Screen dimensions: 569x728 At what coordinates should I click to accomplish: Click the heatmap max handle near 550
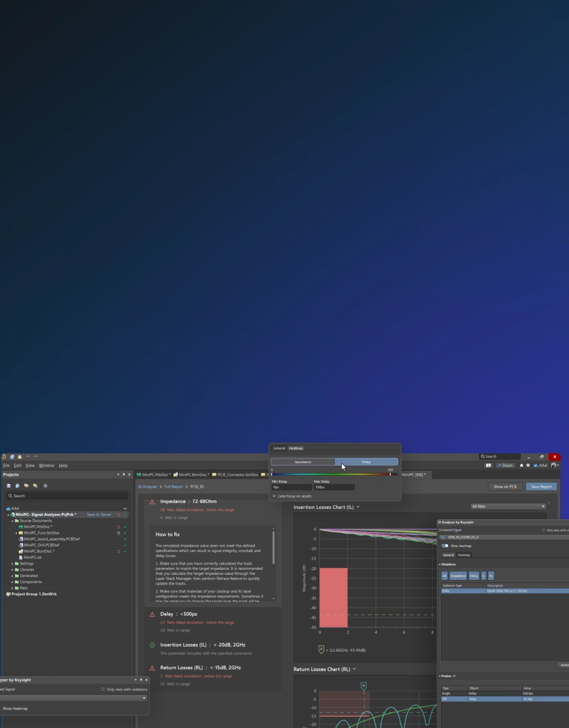pos(390,474)
